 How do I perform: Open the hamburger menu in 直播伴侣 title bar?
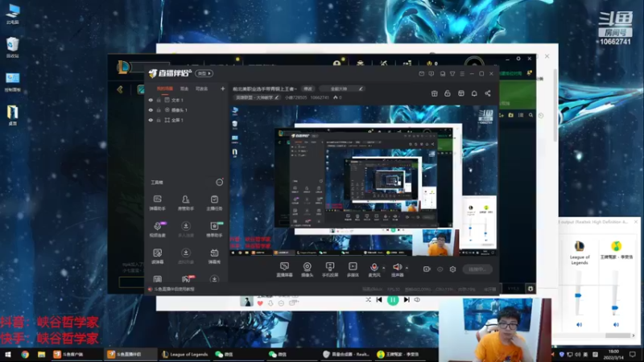(462, 74)
